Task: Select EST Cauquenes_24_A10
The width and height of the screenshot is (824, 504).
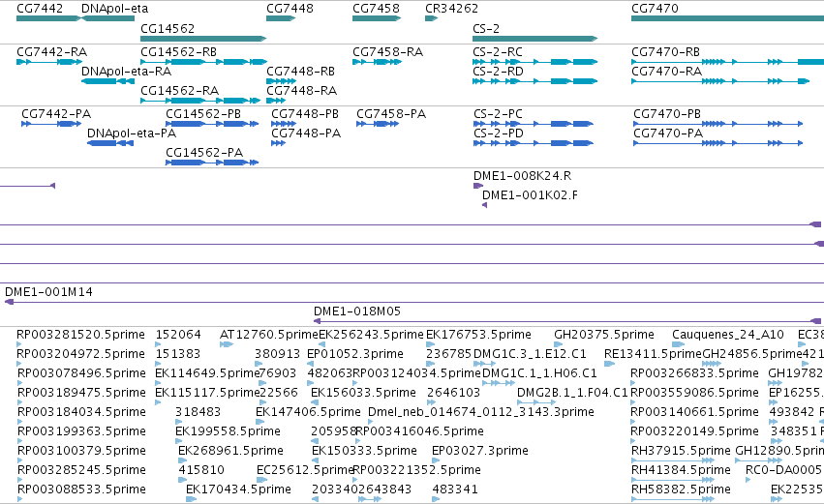Action: (x=728, y=335)
